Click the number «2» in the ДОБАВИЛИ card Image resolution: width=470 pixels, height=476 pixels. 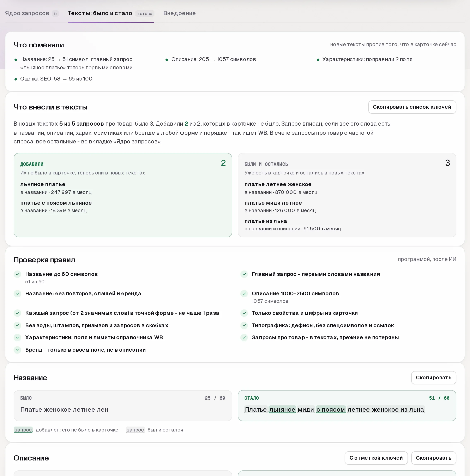(223, 163)
